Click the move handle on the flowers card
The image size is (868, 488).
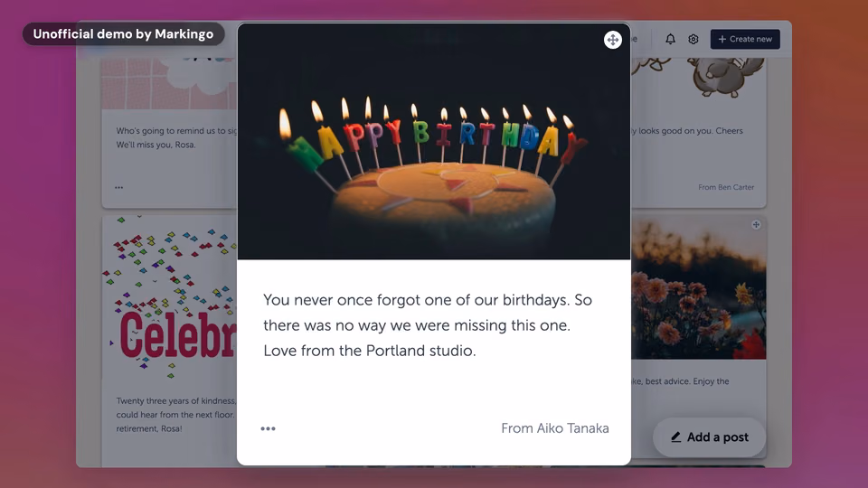point(756,225)
